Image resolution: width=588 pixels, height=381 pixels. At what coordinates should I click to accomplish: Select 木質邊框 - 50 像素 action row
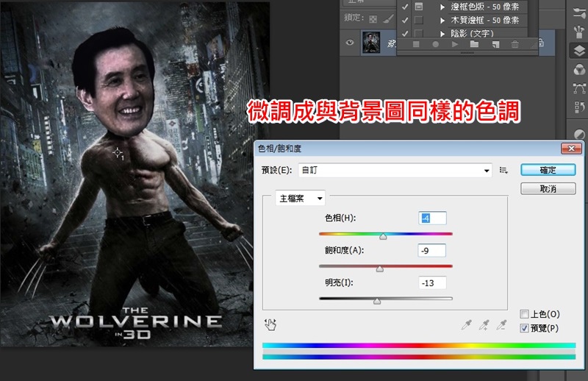point(485,21)
